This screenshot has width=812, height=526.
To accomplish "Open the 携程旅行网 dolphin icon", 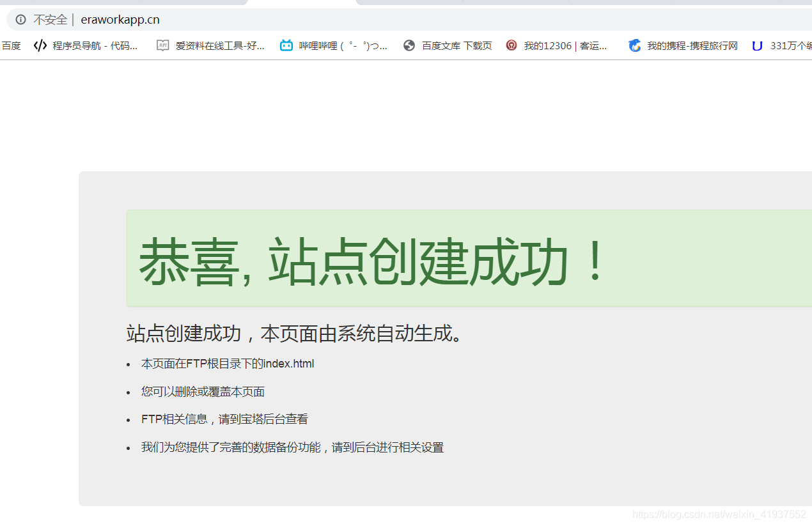I will point(634,45).
